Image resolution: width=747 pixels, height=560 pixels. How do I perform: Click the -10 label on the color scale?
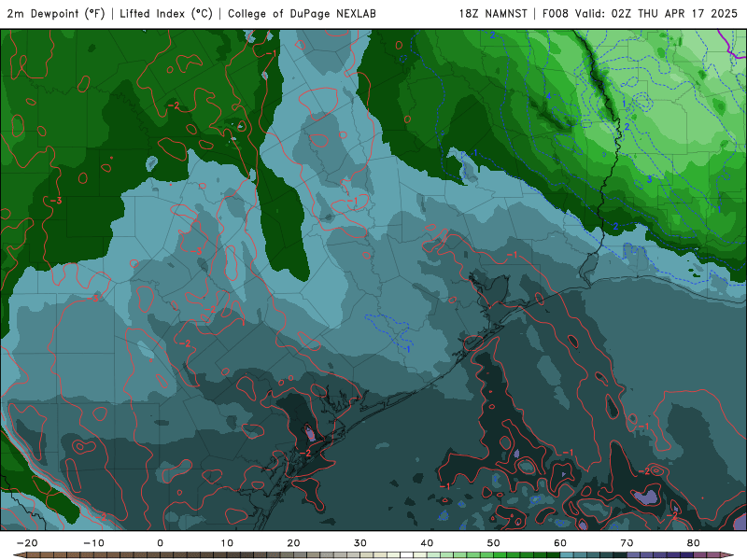click(93, 543)
